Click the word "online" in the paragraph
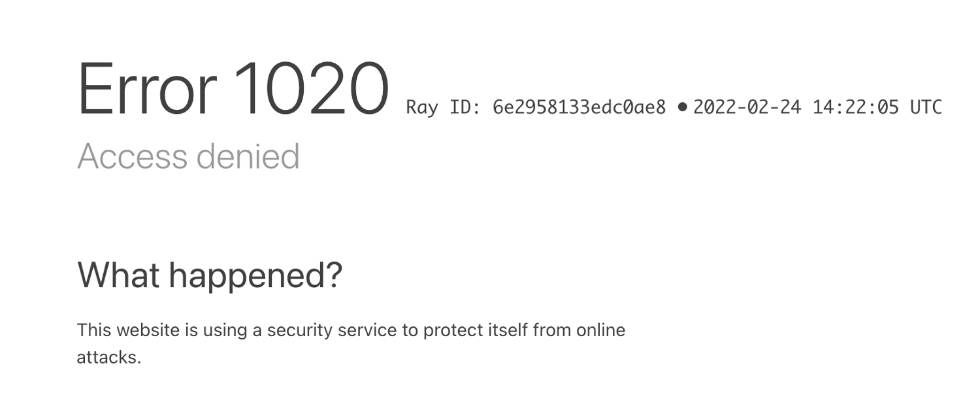 tap(600, 330)
